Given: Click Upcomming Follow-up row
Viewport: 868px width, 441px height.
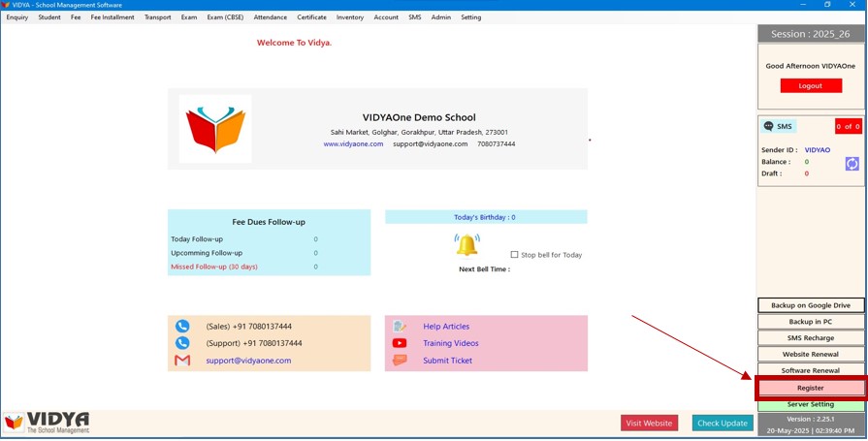Looking at the screenshot, I should pyautogui.click(x=244, y=253).
